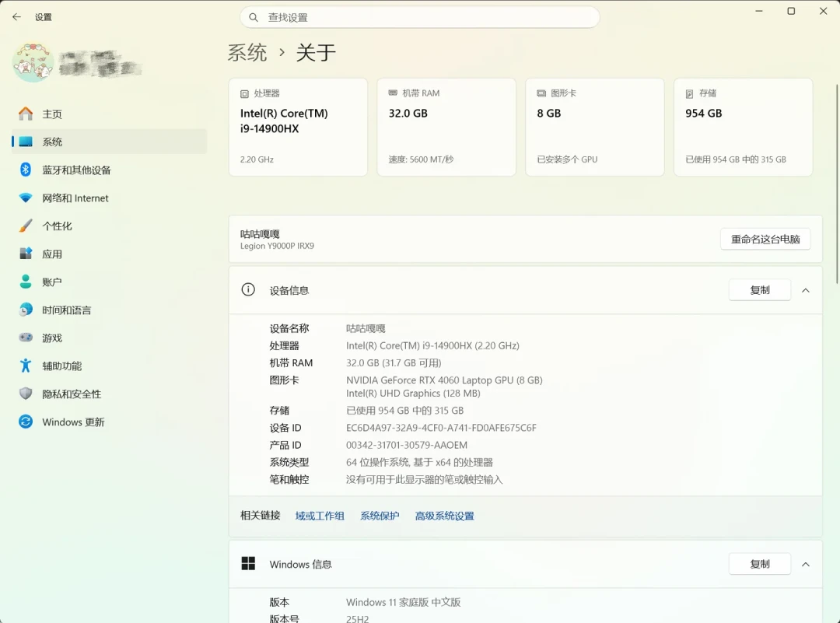Click the Time and language clock icon

(x=25, y=310)
